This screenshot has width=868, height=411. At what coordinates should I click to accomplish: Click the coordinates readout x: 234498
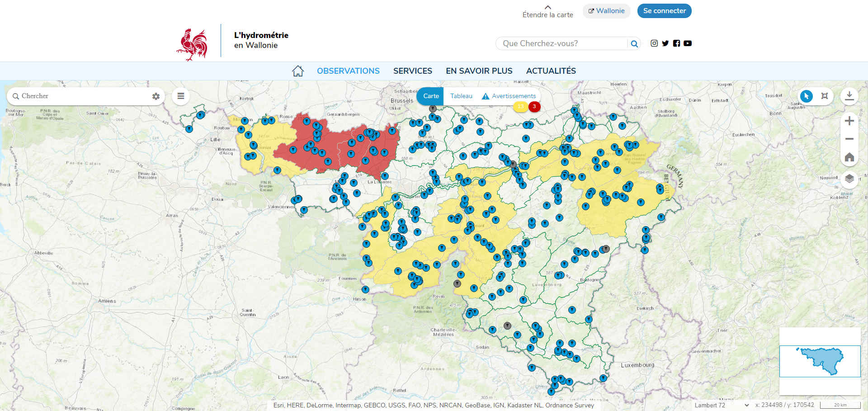784,405
